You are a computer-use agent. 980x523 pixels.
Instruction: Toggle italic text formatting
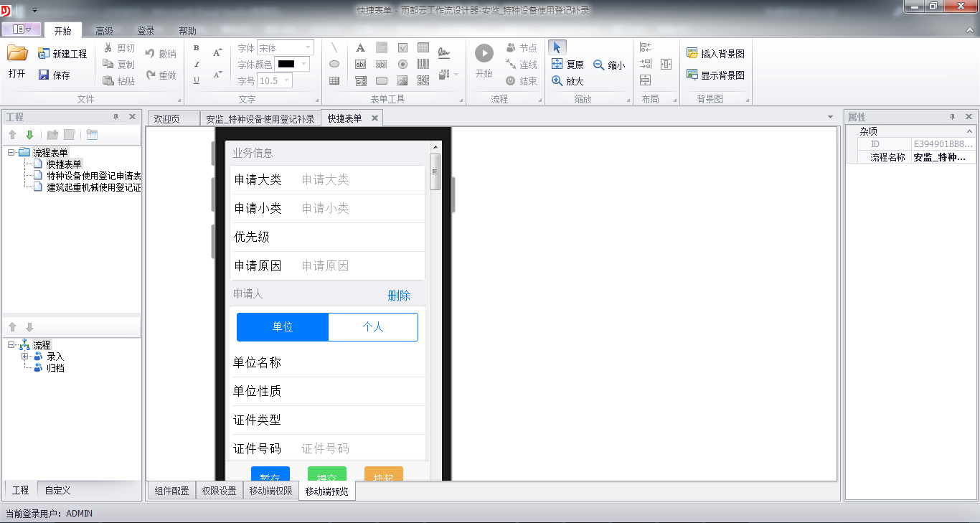(197, 65)
